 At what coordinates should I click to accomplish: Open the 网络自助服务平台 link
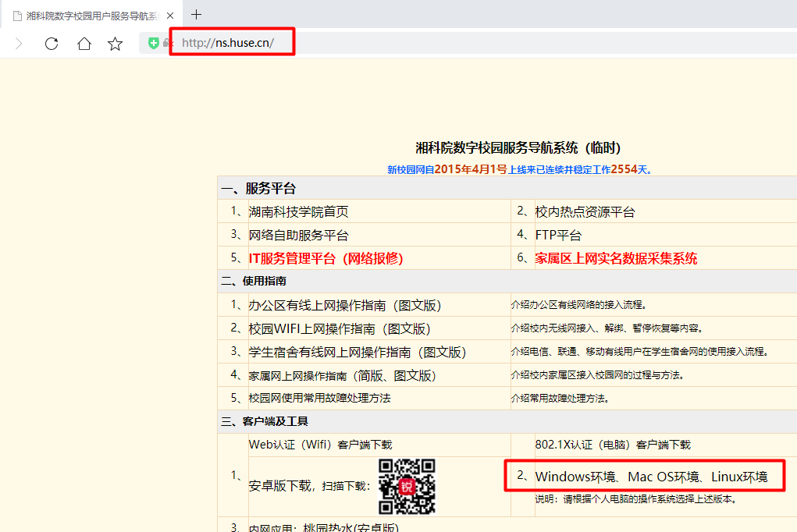click(298, 236)
